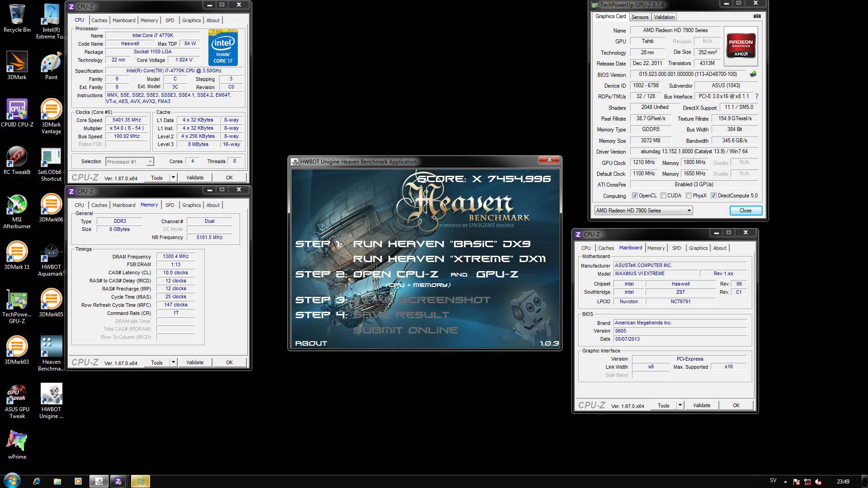Click About in Heaven Benchmark app
The width and height of the screenshot is (868, 488).
point(311,343)
